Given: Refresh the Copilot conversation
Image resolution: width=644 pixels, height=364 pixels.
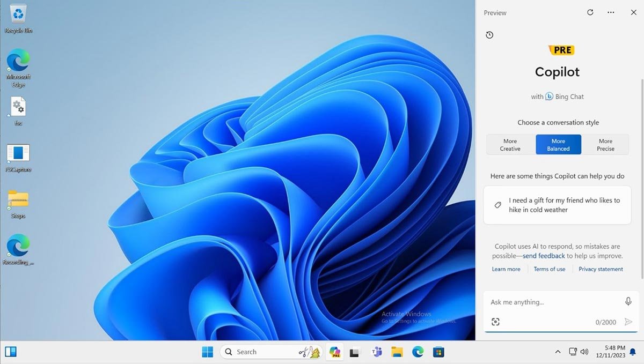Looking at the screenshot, I should [590, 12].
